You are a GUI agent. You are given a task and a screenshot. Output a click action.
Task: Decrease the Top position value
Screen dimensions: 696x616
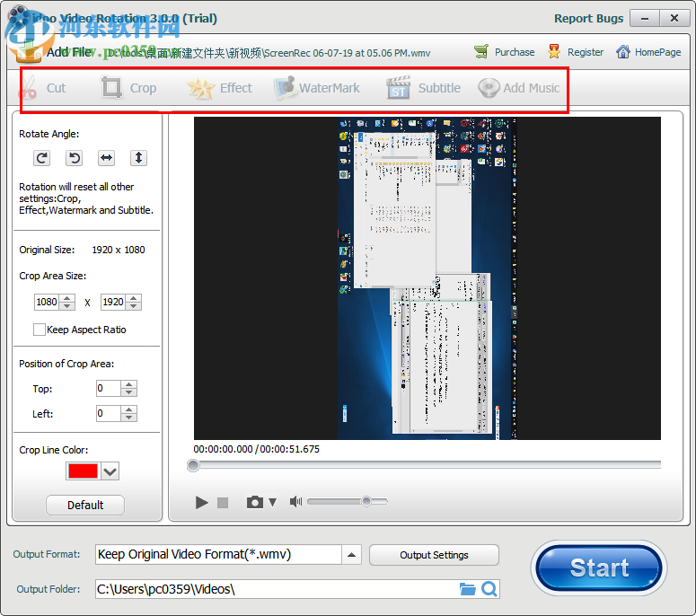(x=128, y=392)
